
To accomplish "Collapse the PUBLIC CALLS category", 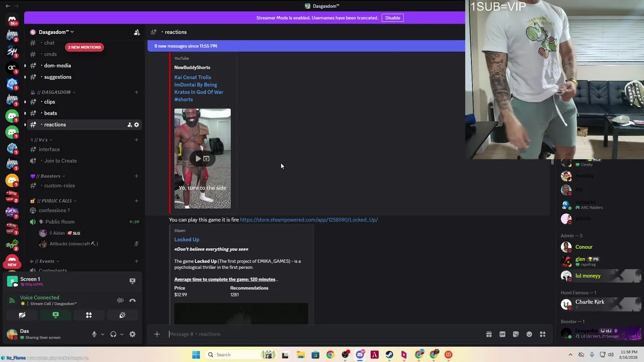I will tap(53, 201).
